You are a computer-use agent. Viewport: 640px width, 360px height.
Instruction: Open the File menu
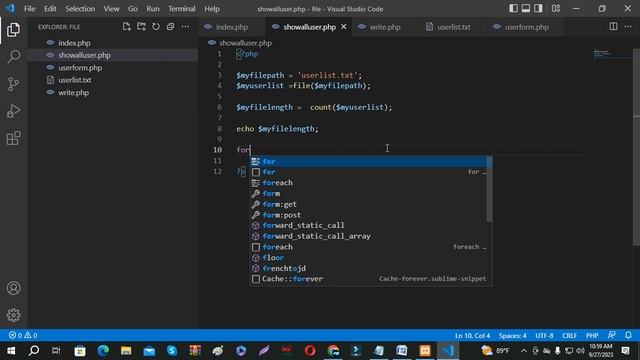click(x=29, y=9)
